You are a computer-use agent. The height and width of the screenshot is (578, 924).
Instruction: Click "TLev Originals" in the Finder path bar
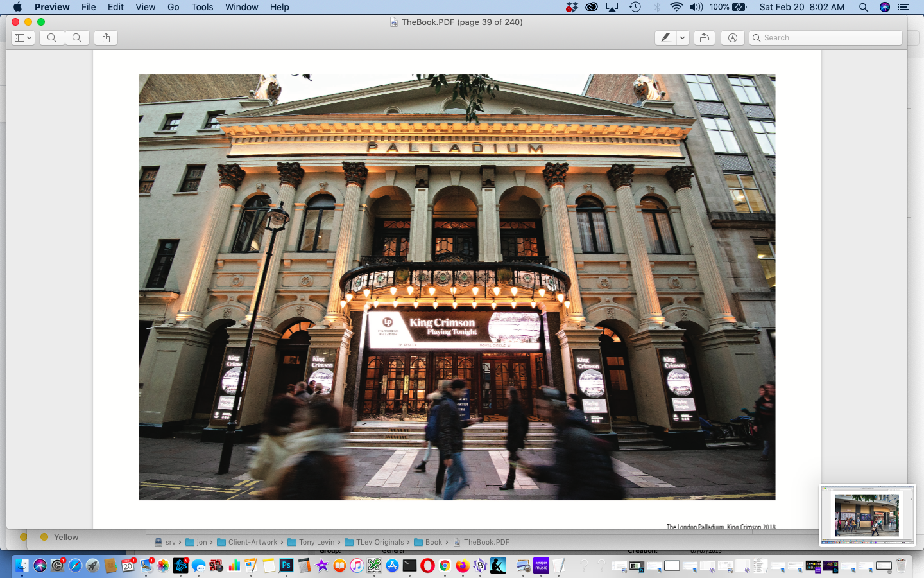[374, 542]
